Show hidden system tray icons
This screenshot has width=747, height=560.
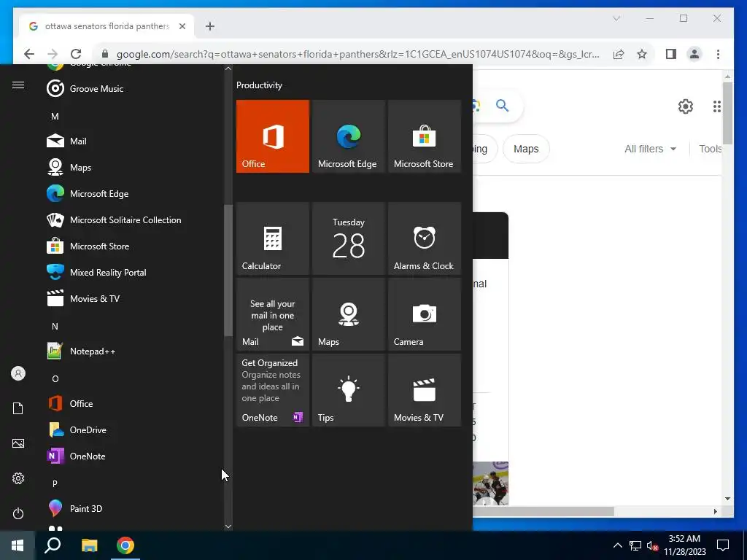tap(617, 545)
